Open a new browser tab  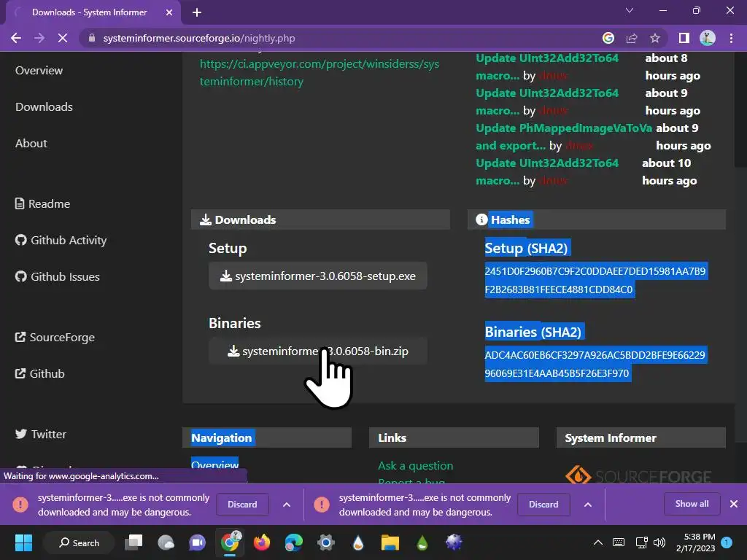click(x=197, y=12)
